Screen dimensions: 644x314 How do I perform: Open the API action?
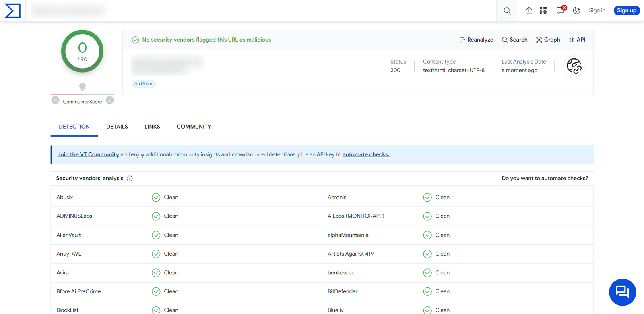click(577, 40)
